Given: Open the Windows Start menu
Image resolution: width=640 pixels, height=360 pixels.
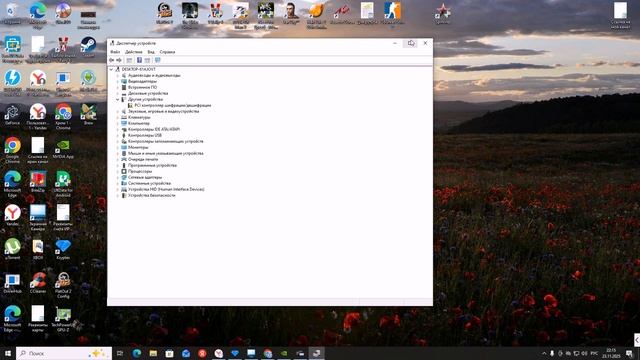Looking at the screenshot, I should [x=8, y=353].
